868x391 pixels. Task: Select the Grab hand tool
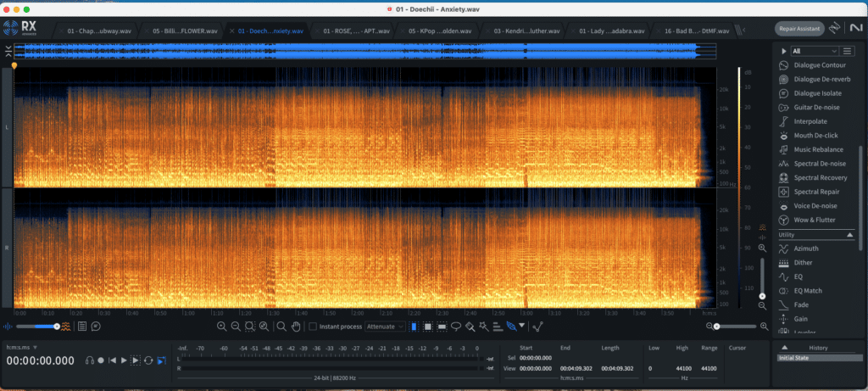coord(296,327)
